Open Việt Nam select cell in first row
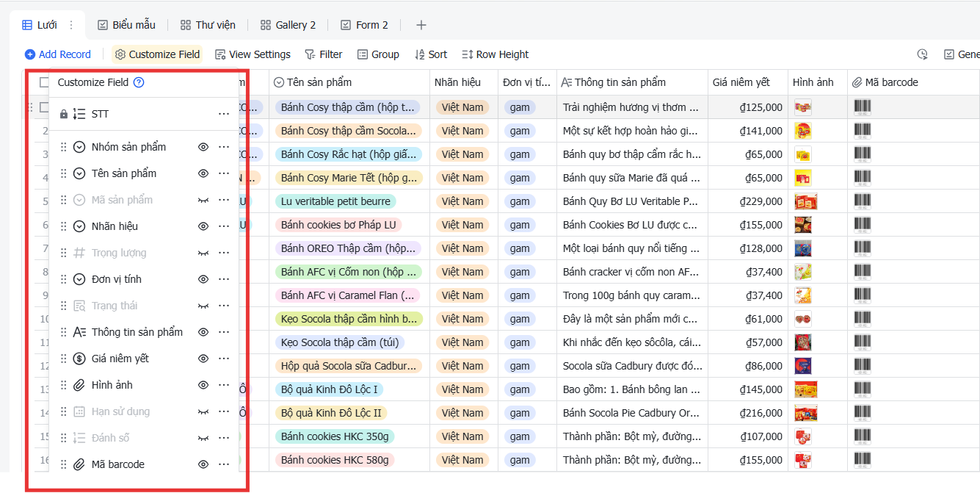This screenshot has height=493, width=980. [x=462, y=107]
